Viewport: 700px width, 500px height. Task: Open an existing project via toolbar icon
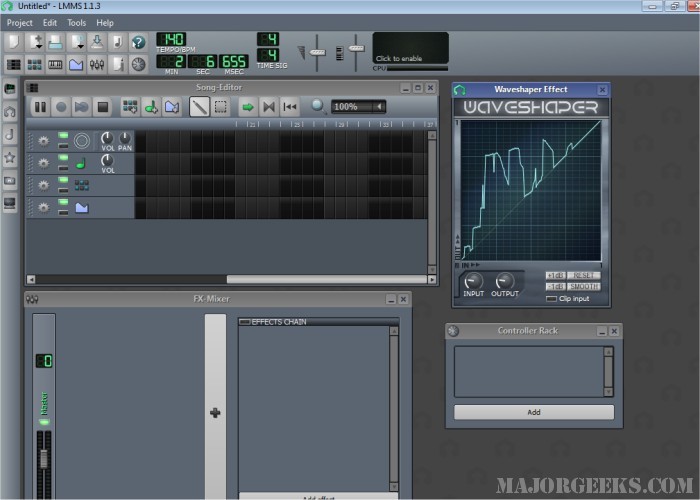pyautogui.click(x=55, y=42)
